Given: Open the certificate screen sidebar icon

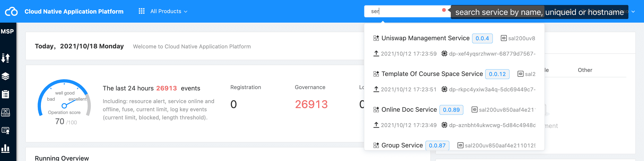Looking at the screenshot, I should coord(5,130).
